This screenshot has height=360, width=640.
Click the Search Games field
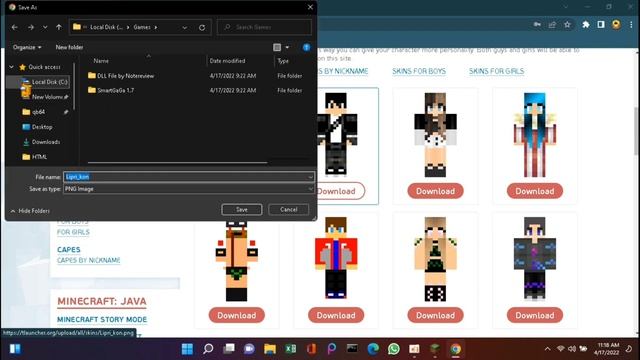264,27
